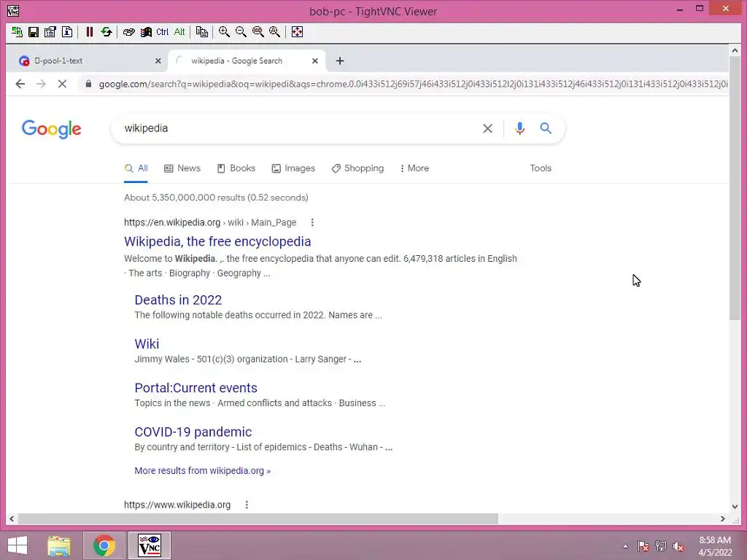This screenshot has height=560, width=747.
Task: Close the pool-1-text tab
Action: [x=158, y=61]
